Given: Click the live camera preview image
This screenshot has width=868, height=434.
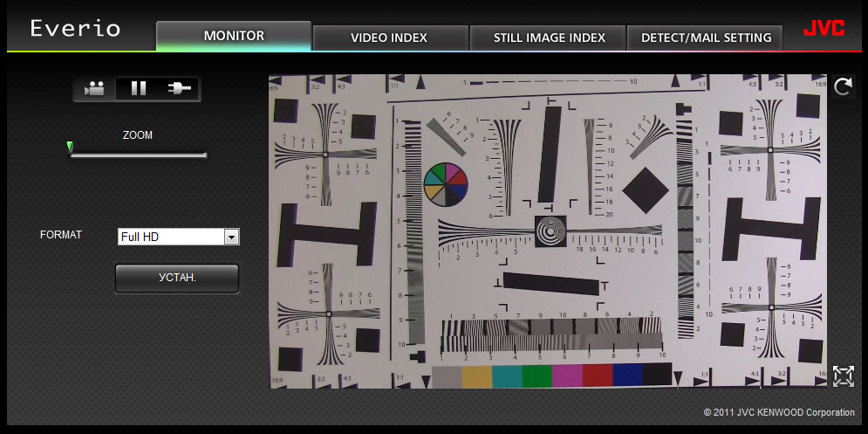Looking at the screenshot, I should click(548, 231).
